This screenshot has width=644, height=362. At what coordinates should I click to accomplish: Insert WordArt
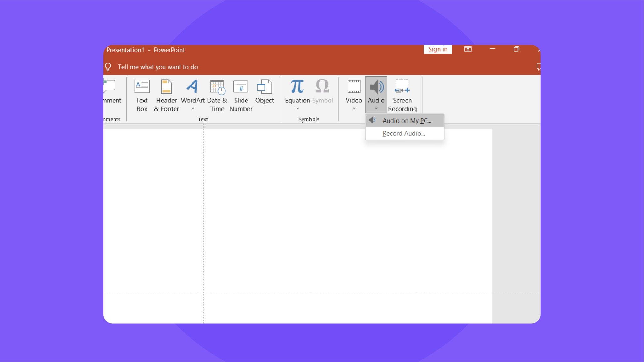[x=192, y=91]
